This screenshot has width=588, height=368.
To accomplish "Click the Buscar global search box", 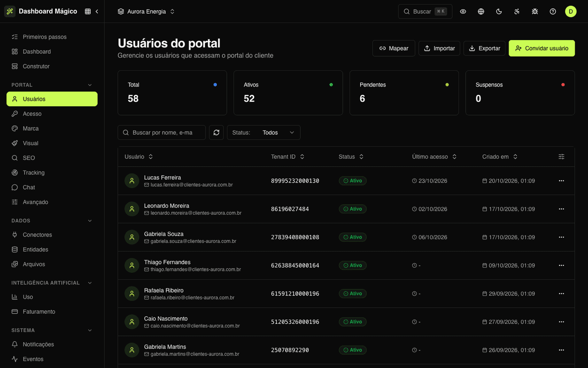I will [425, 11].
